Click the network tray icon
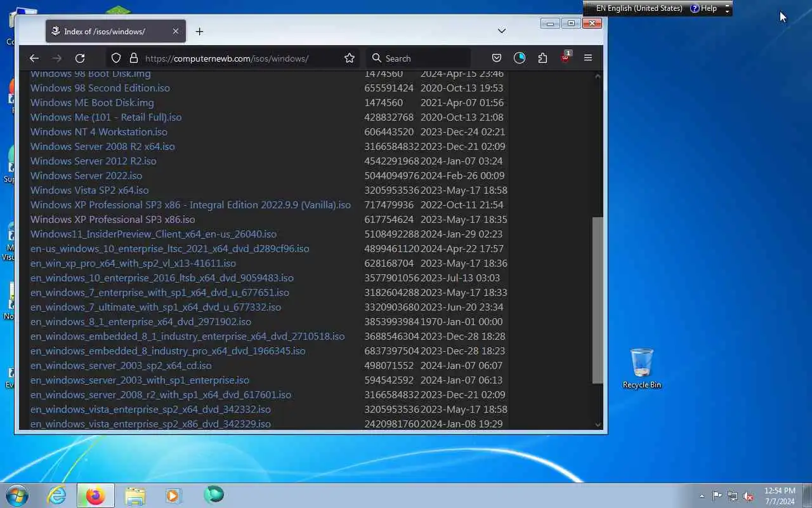812x508 pixels. (733, 496)
